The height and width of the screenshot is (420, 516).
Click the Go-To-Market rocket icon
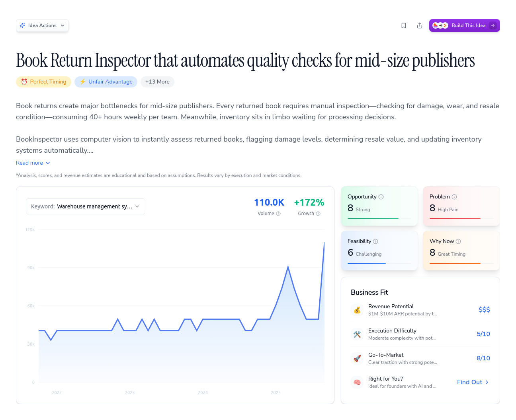[357, 358]
